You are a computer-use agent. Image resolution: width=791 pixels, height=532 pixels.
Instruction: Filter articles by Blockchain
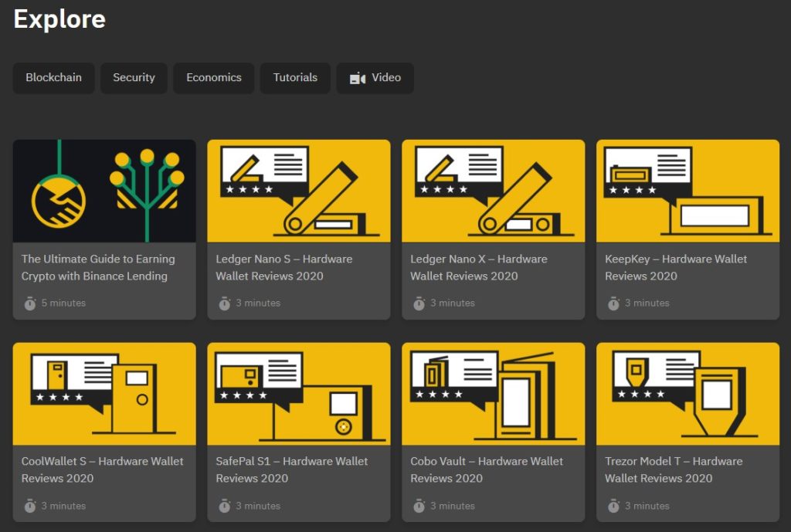pos(53,78)
